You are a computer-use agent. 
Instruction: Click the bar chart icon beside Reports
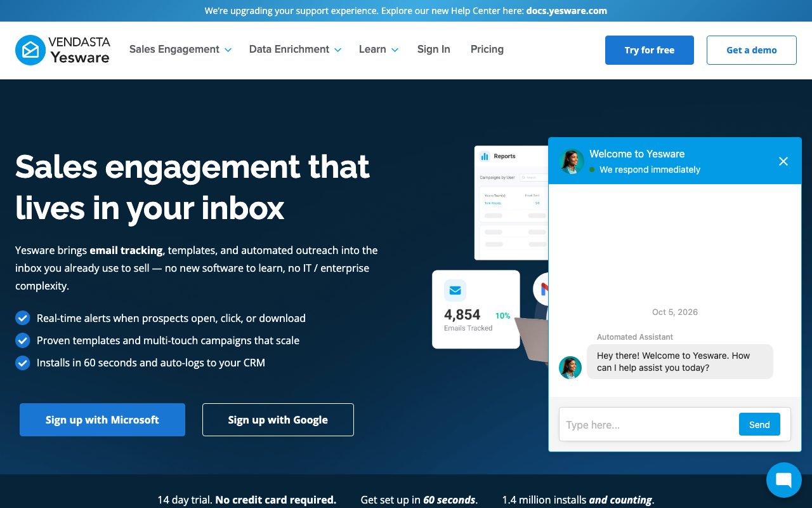pyautogui.click(x=485, y=156)
